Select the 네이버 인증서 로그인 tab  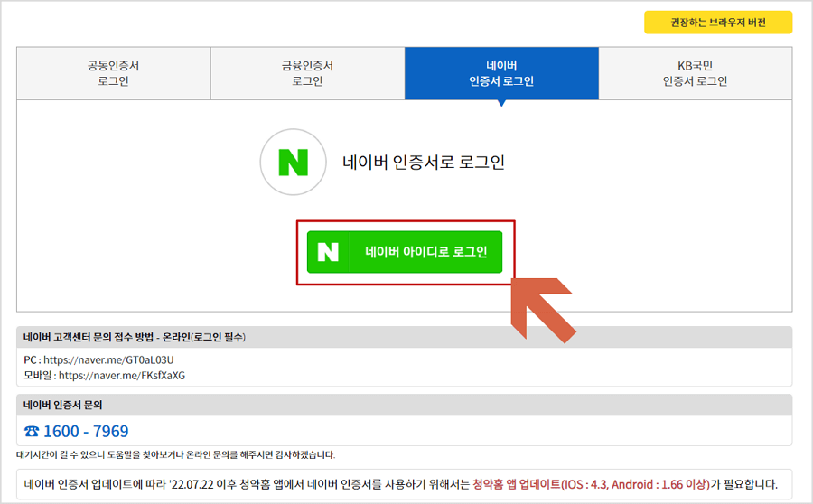tap(501, 73)
